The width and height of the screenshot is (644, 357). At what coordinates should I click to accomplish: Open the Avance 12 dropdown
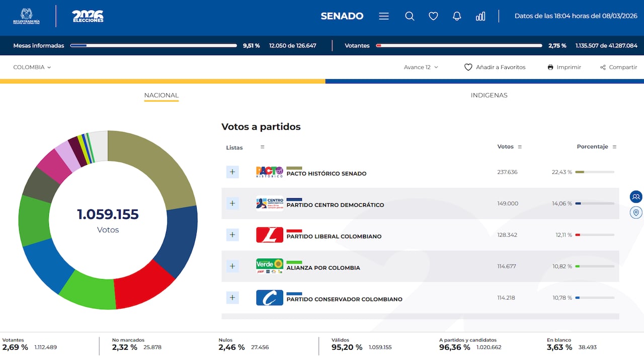(x=420, y=67)
